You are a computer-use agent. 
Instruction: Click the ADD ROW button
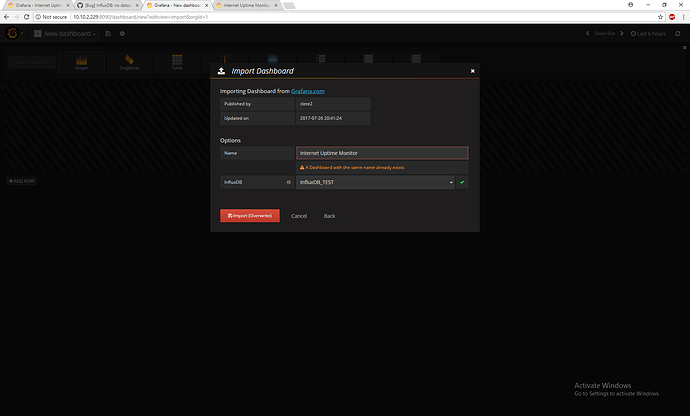click(22, 181)
